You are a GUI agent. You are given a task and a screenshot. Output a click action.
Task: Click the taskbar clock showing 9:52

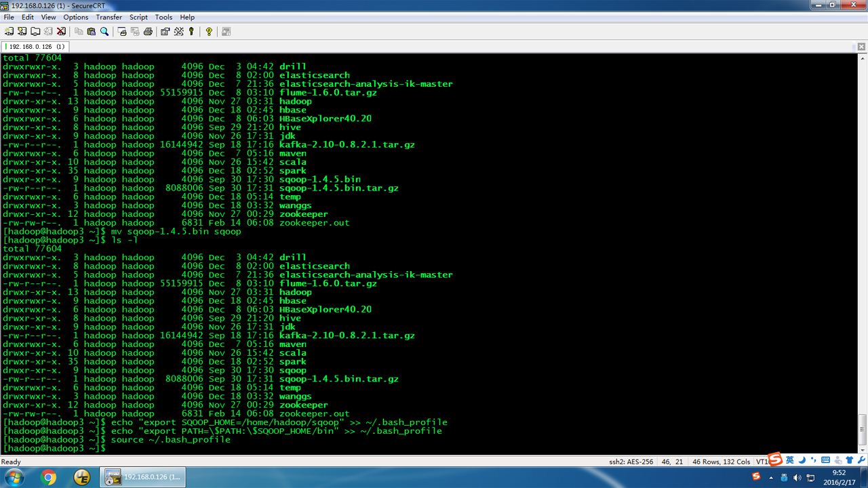click(839, 478)
